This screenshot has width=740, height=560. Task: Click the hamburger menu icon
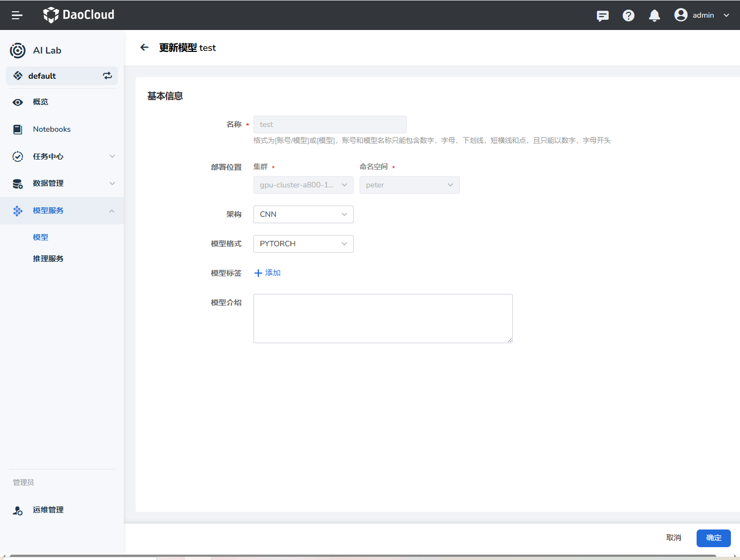(17, 16)
